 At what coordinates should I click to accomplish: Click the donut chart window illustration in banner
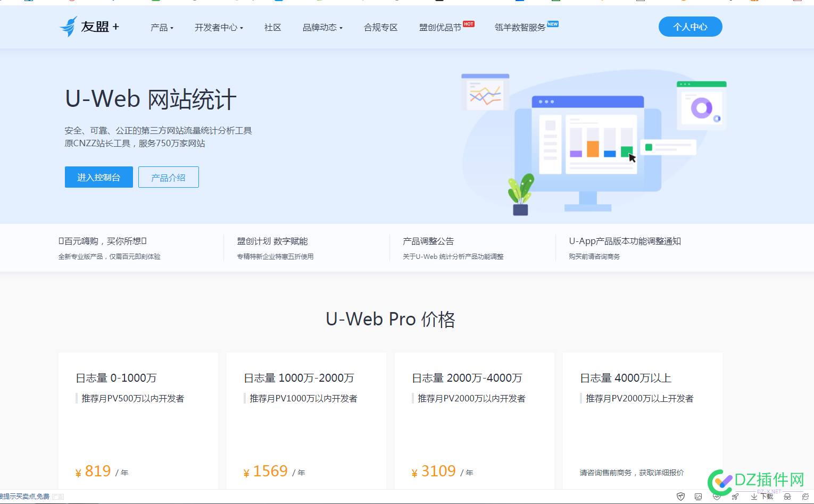tap(701, 105)
